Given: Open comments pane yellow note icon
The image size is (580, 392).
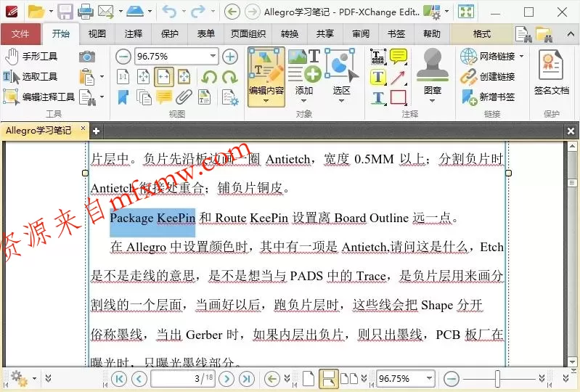Looking at the screenshot, I should [x=164, y=97].
